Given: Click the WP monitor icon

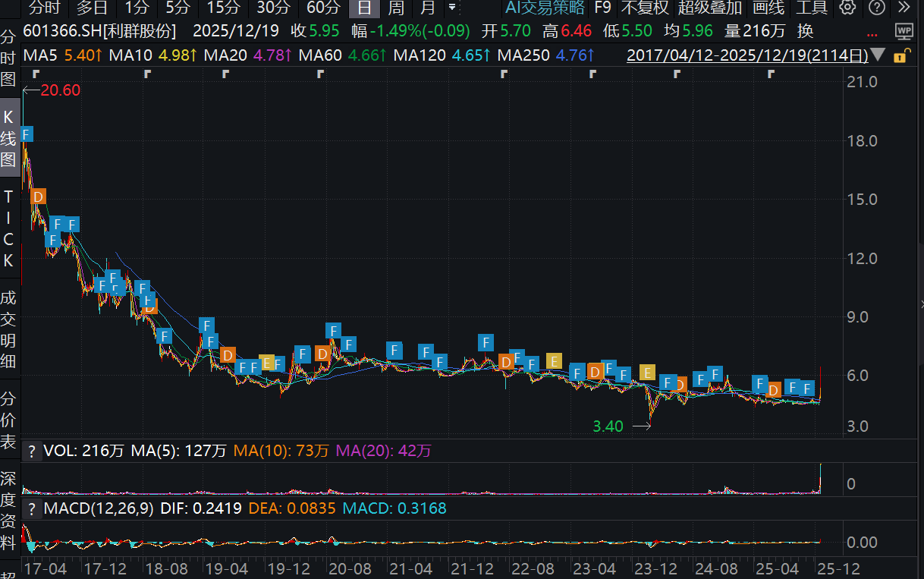Looking at the screenshot, I should pyautogui.click(x=904, y=31).
